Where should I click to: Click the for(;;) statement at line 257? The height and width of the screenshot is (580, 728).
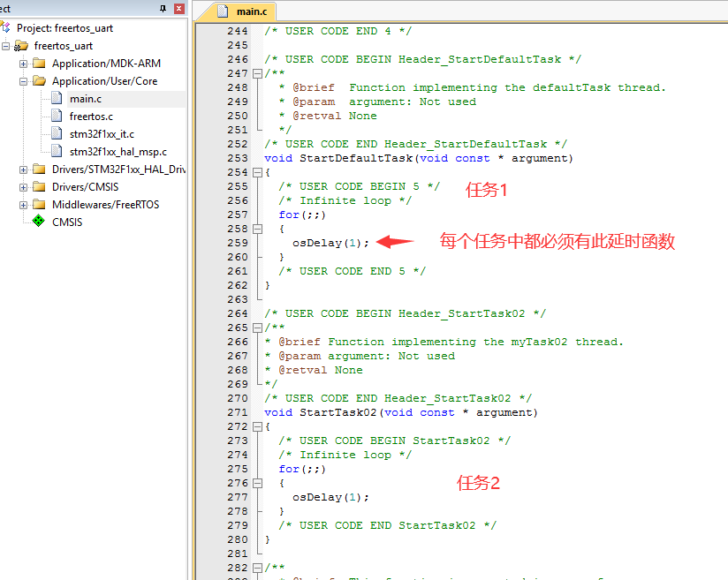(x=302, y=215)
